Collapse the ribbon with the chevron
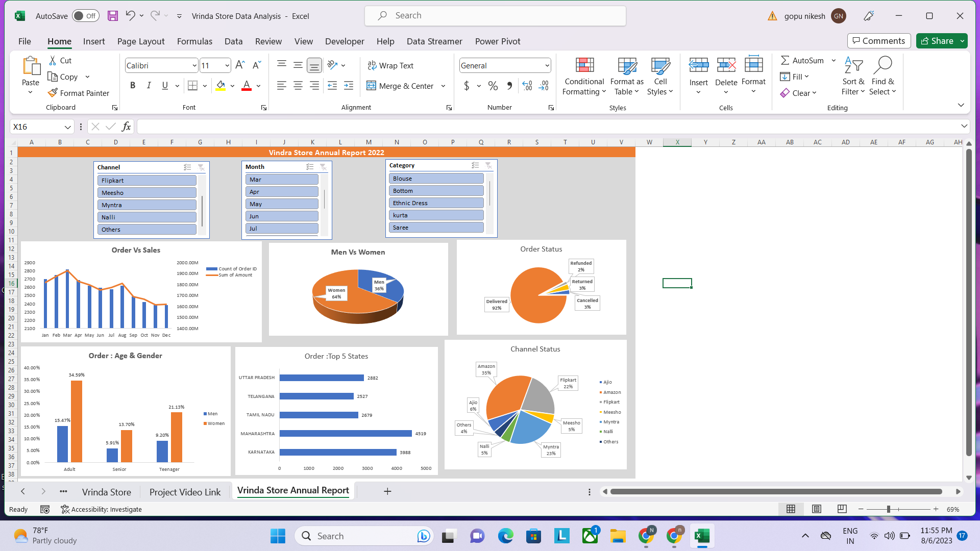The height and width of the screenshot is (551, 980). pos(961,105)
